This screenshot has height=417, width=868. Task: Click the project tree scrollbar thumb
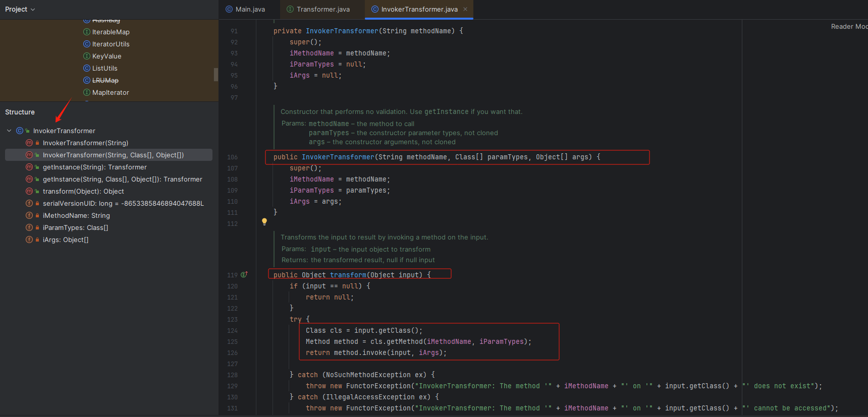(x=216, y=74)
